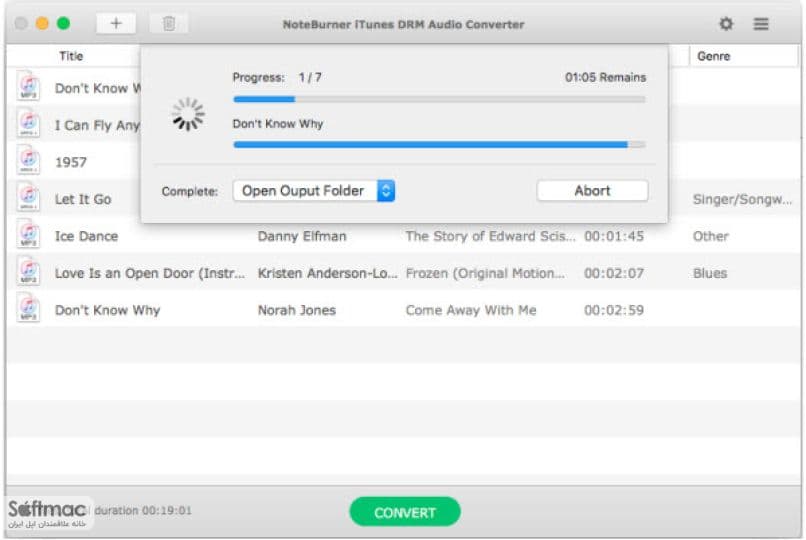Click the busy spinner in progress dialog
Image resolution: width=806 pixels, height=540 pixels.
click(x=188, y=114)
